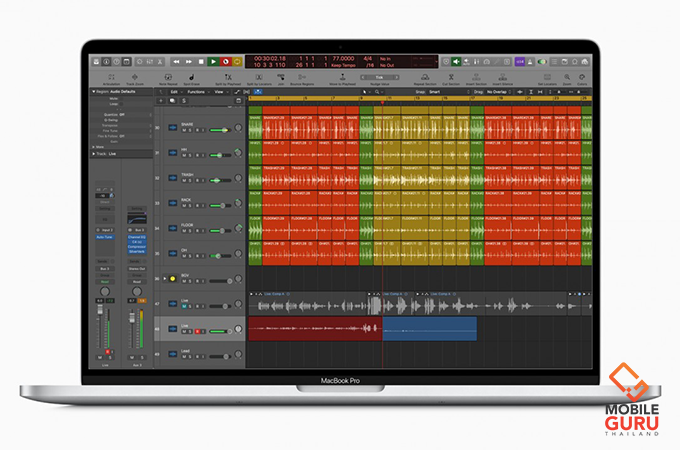Image resolution: width=680 pixels, height=450 pixels.
Task: Open Quick Help question mark icon
Action: point(116,62)
